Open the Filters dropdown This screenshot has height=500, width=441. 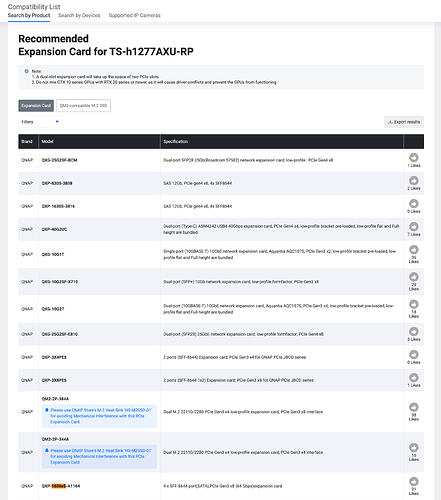pyautogui.click(x=40, y=122)
